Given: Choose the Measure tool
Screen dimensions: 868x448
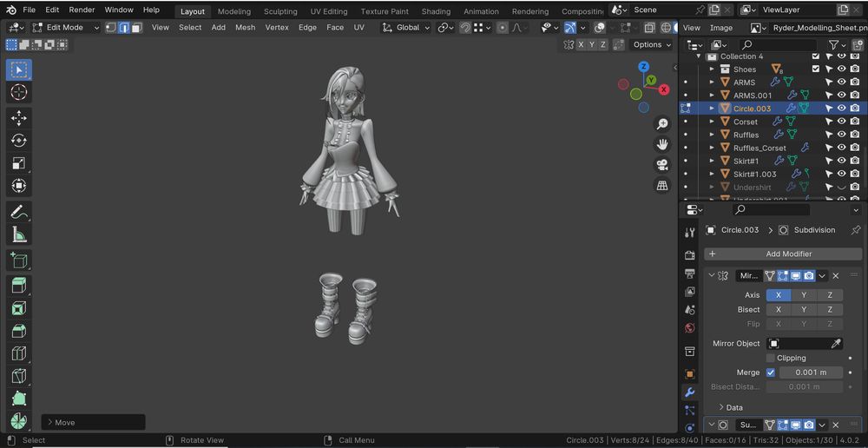Looking at the screenshot, I should point(19,234).
